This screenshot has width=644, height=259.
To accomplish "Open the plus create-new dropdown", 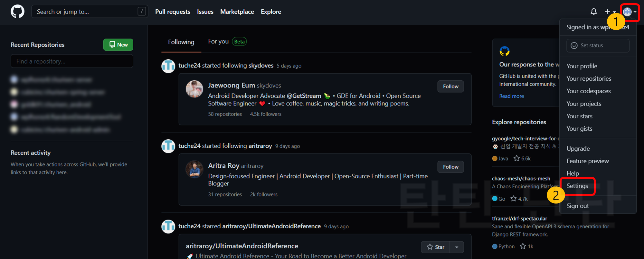I will [610, 12].
